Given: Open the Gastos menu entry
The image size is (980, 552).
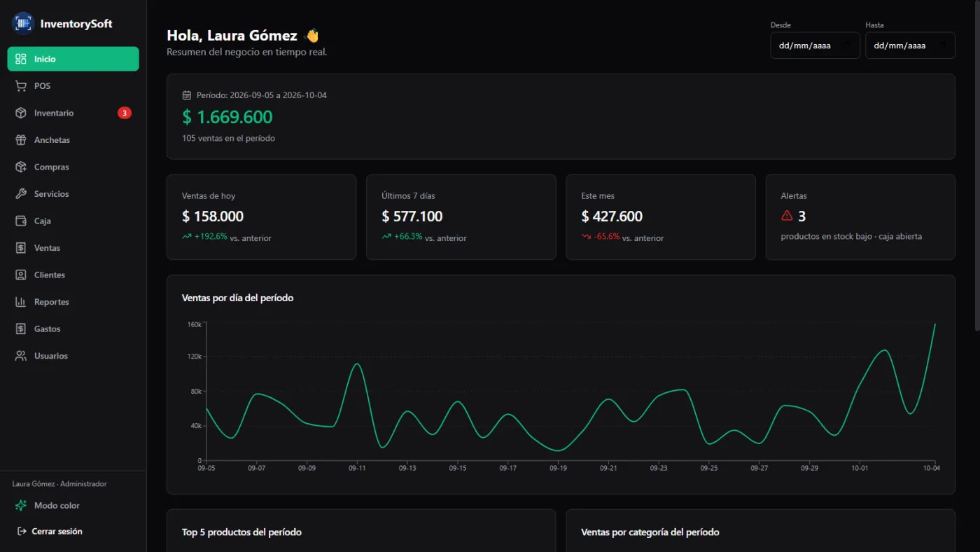Looking at the screenshot, I should pos(73,329).
